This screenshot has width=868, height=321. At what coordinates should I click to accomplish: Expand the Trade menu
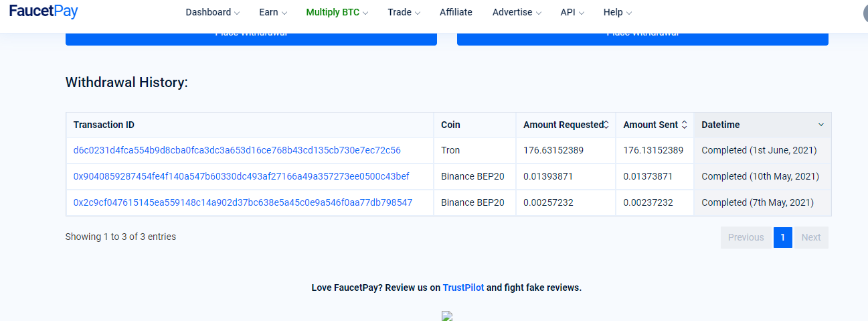[404, 12]
